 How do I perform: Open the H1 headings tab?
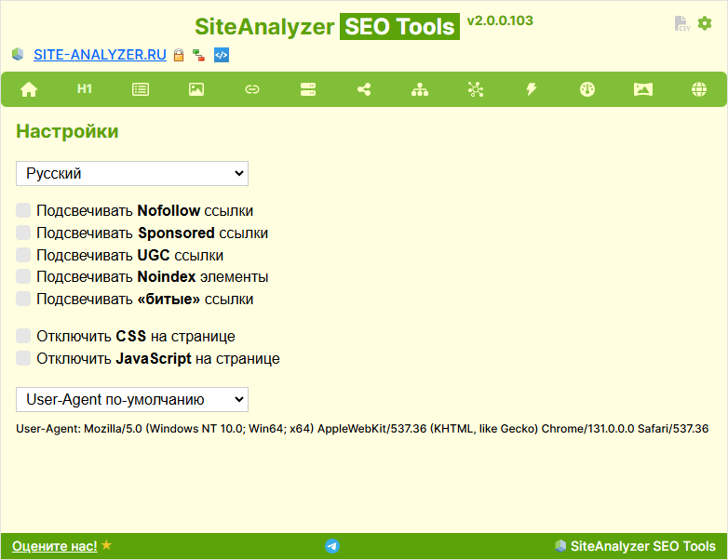pyautogui.click(x=85, y=88)
